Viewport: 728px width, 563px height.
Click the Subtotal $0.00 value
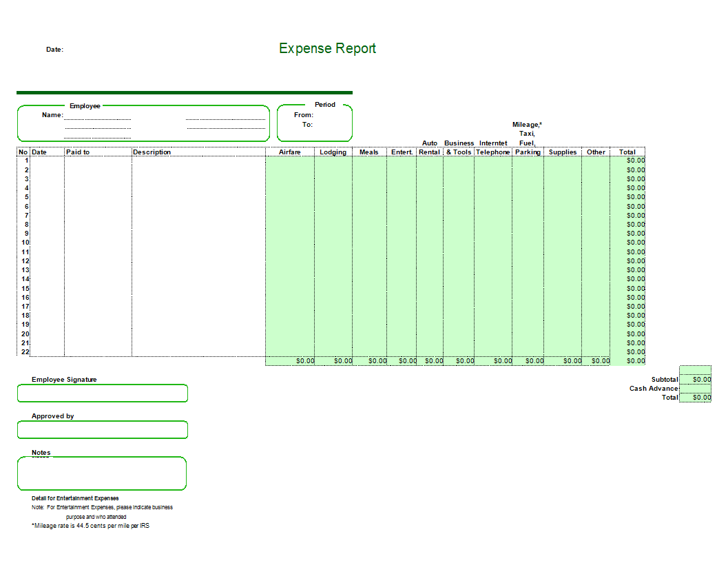pos(702,380)
